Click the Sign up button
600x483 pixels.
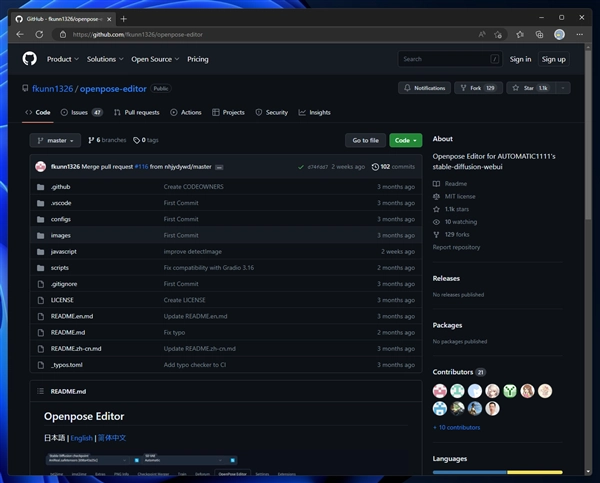(553, 59)
